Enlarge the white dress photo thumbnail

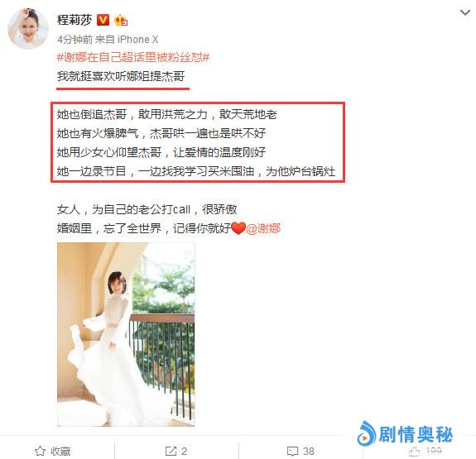[x=126, y=334]
